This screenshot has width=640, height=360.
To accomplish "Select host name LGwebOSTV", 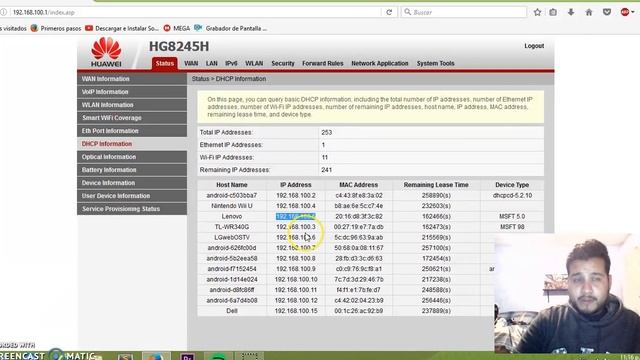I will pyautogui.click(x=231, y=238).
